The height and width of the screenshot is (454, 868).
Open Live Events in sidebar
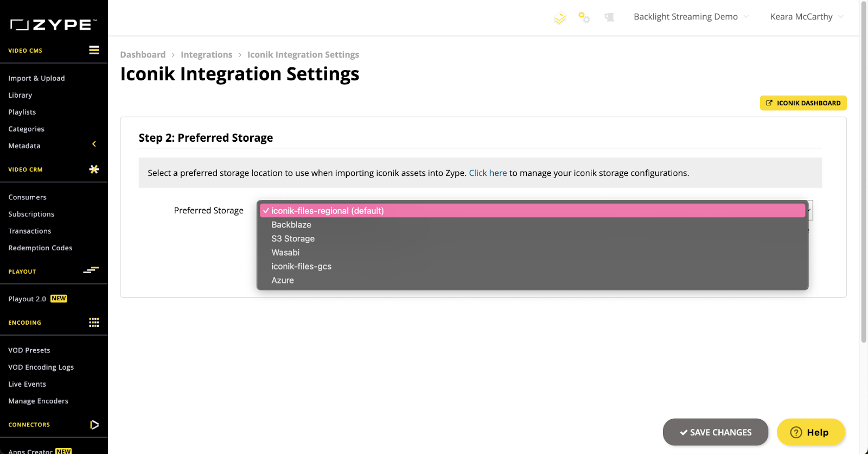point(27,384)
